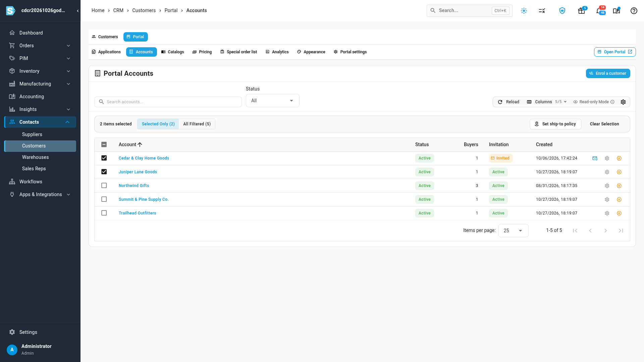Screen dimensions: 644x362
Task: Switch to Portal settings tab
Action: [350, 52]
